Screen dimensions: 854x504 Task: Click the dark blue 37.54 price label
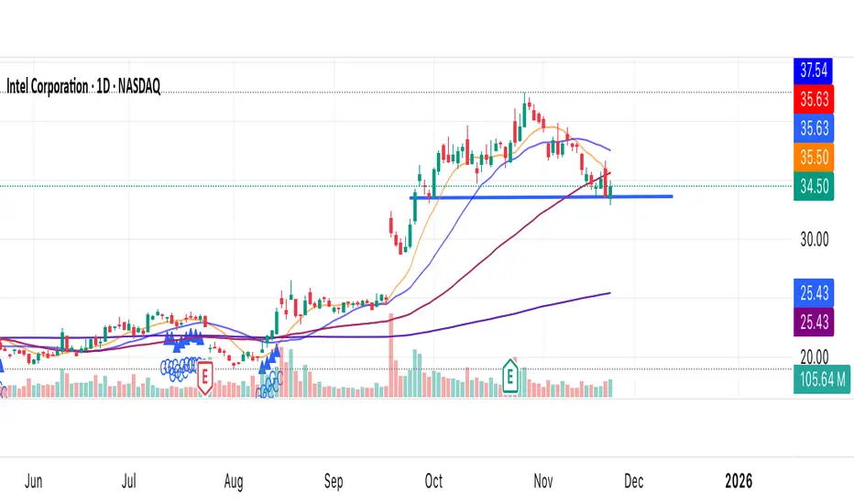815,71
